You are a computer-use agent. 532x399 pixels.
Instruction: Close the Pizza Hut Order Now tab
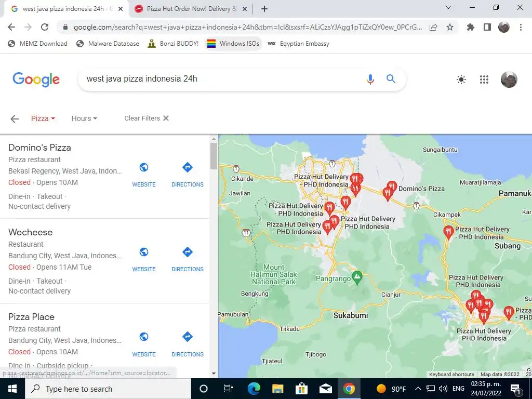[x=245, y=9]
